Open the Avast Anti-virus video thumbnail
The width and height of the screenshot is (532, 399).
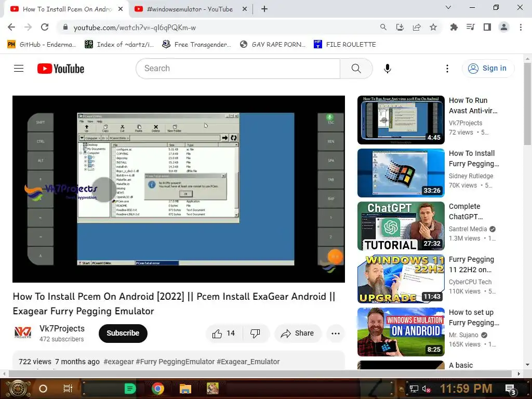(x=401, y=120)
